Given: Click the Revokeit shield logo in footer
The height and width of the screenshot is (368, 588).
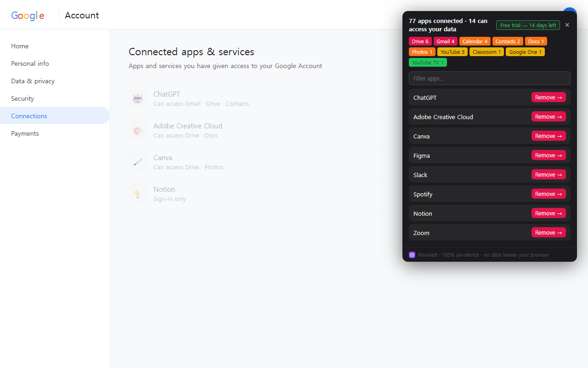Looking at the screenshot, I should 412,255.
